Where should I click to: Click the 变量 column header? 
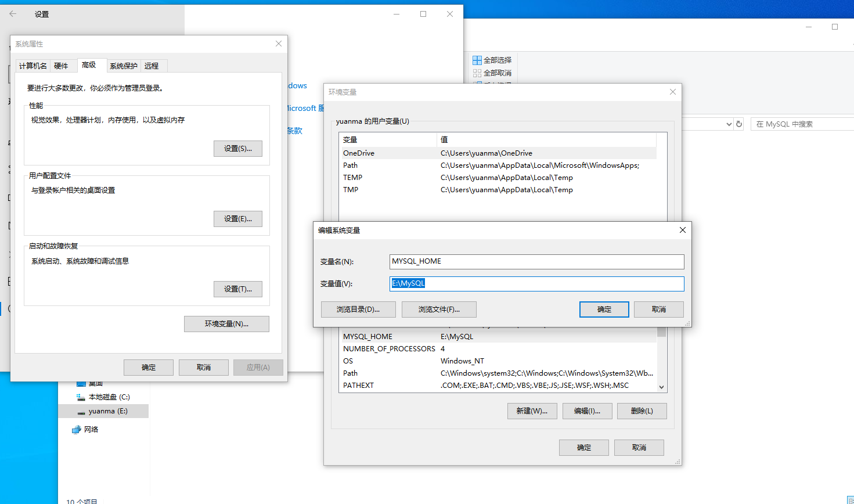tap(388, 140)
